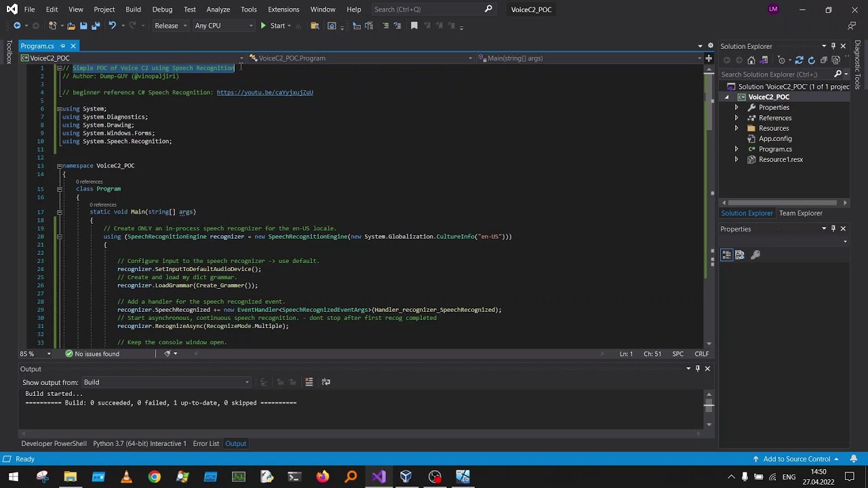The image size is (868, 488).
Task: Collapse All nodes in Solution Explorer
Action: 824,60
